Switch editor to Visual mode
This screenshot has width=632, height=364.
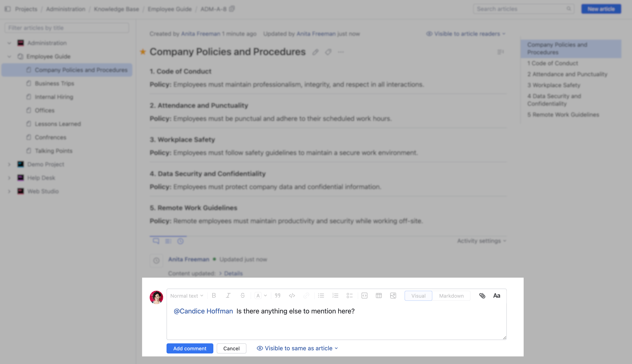(x=418, y=296)
